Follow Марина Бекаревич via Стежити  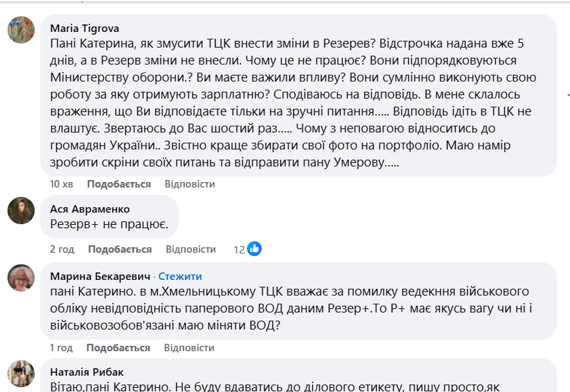180,277
